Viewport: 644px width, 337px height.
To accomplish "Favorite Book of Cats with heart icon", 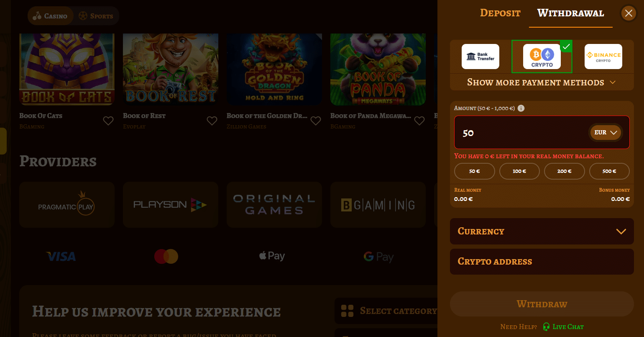I will coord(108,121).
